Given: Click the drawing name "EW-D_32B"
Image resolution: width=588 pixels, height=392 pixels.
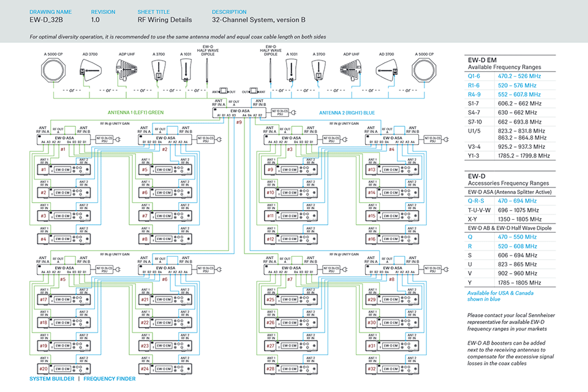Looking at the screenshot, I should (46, 20).
